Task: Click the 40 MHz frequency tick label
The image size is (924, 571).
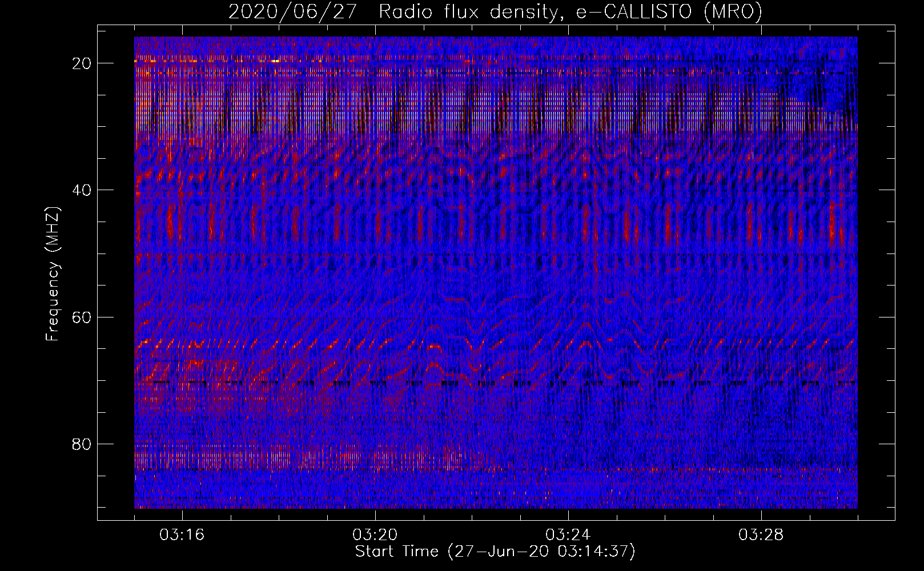Action: coord(82,190)
